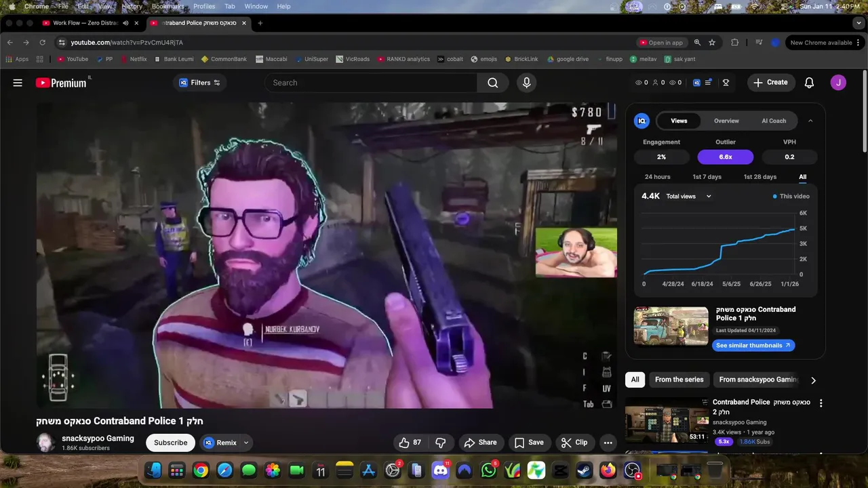
Task: Click the like thumbs-up button
Action: point(411,443)
